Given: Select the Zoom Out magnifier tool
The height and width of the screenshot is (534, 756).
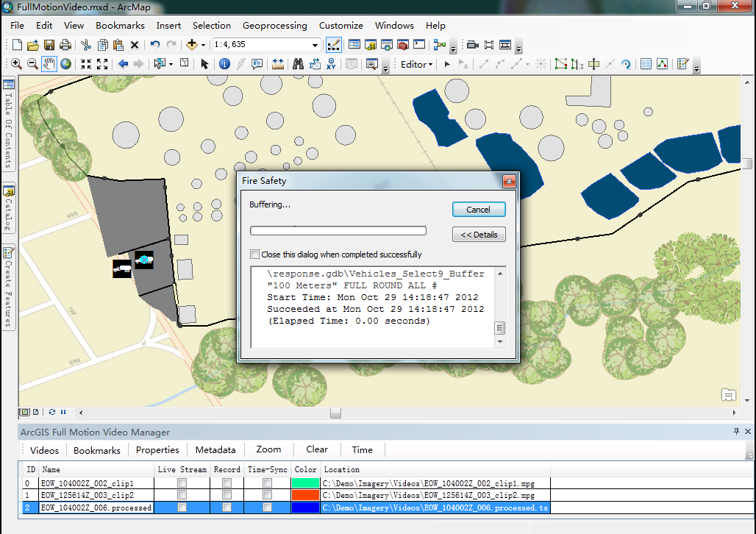Looking at the screenshot, I should (x=32, y=64).
